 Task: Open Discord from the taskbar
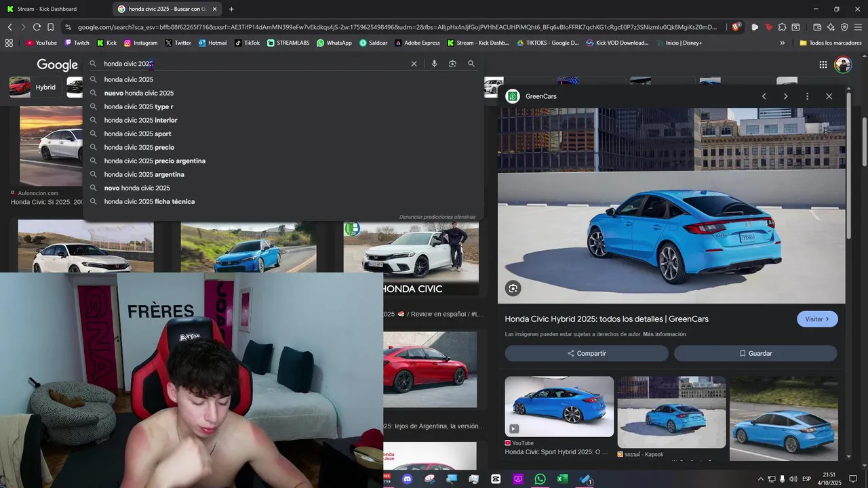(x=407, y=479)
